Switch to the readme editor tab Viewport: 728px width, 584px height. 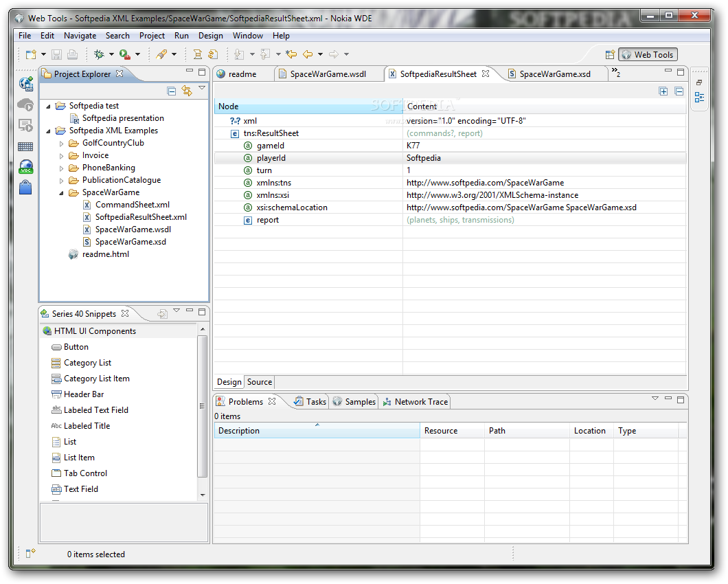[242, 74]
